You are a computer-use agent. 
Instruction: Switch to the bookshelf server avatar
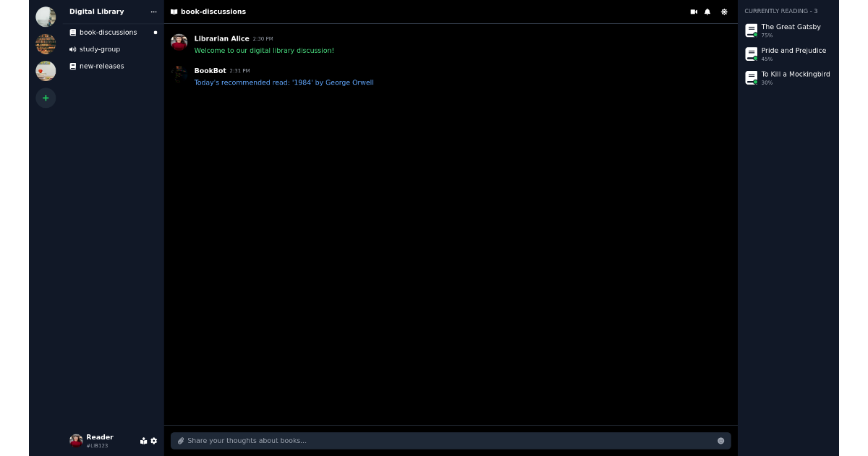pyautogui.click(x=46, y=44)
